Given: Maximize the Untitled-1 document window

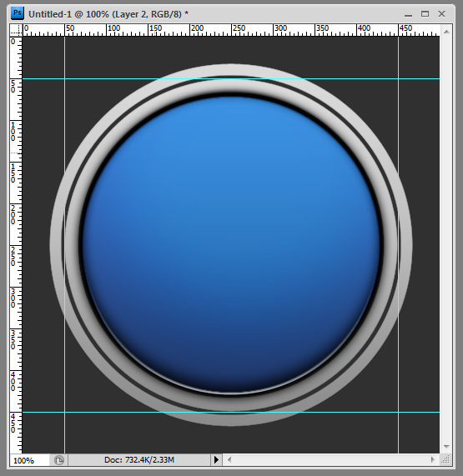Looking at the screenshot, I should coord(425,14).
